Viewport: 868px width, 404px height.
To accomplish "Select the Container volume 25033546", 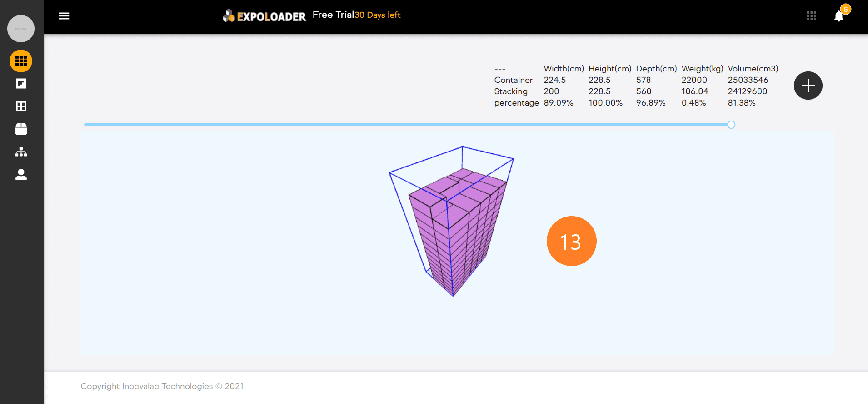I will (x=748, y=80).
